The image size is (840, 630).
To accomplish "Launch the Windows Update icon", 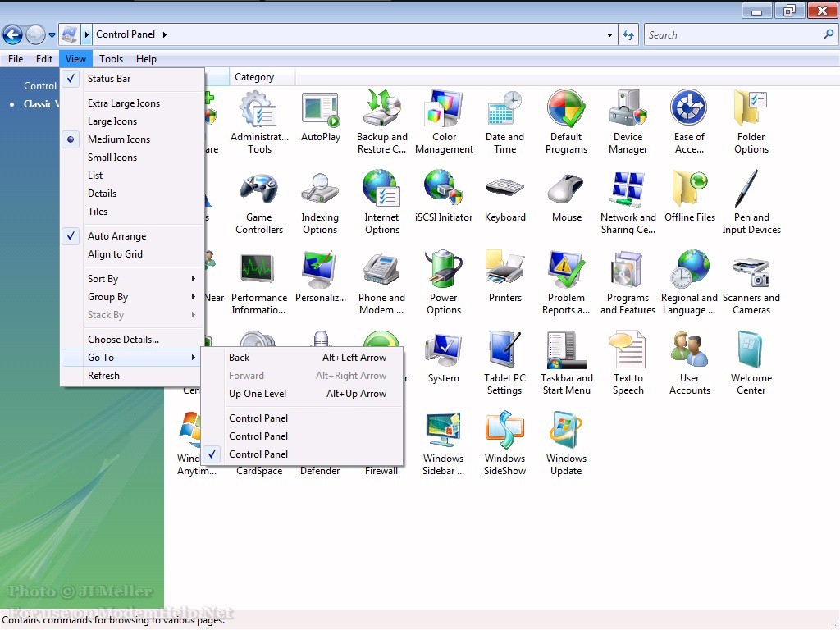I will click(x=566, y=443).
